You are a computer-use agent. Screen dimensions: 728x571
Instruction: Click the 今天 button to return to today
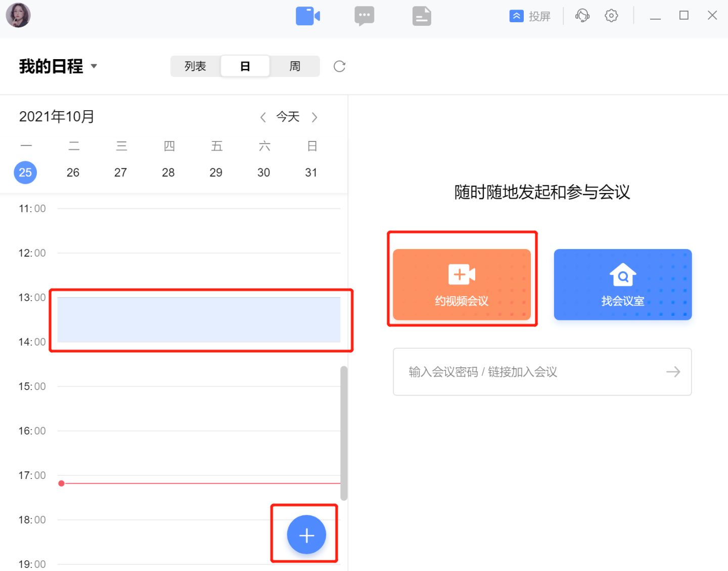click(287, 117)
